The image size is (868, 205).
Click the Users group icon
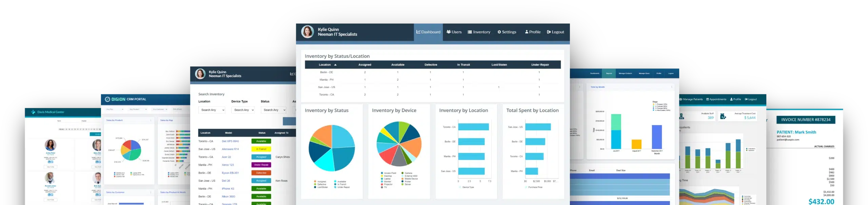click(448, 32)
